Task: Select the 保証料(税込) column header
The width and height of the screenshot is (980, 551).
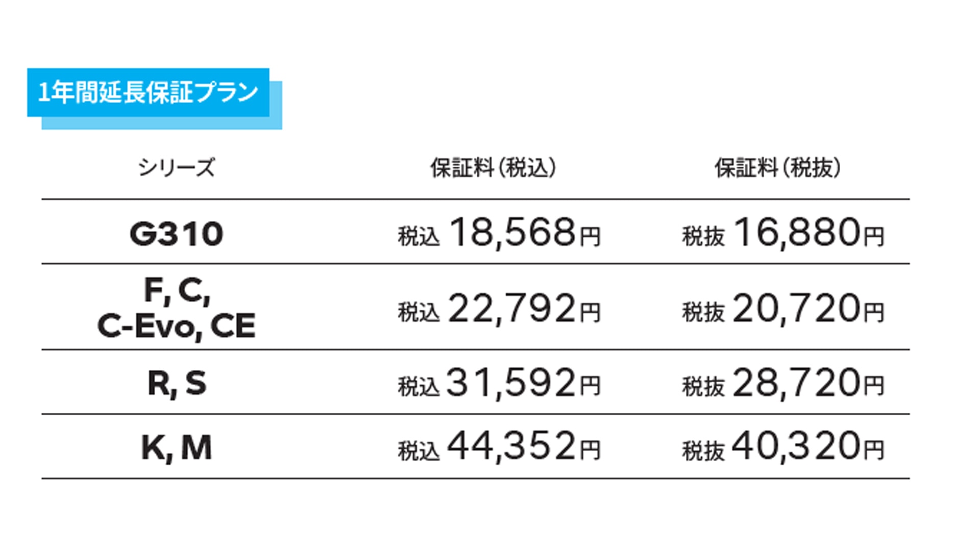Action: pos(493,168)
